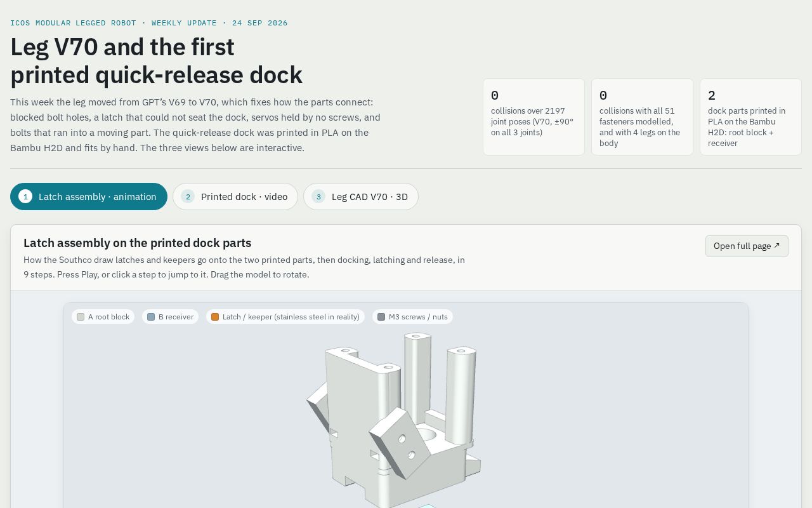Click the Open full page button
Viewport: 812px width, 508px height.
point(747,246)
